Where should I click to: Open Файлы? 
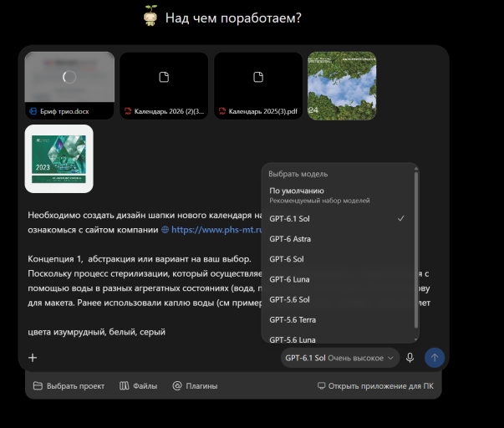138,386
